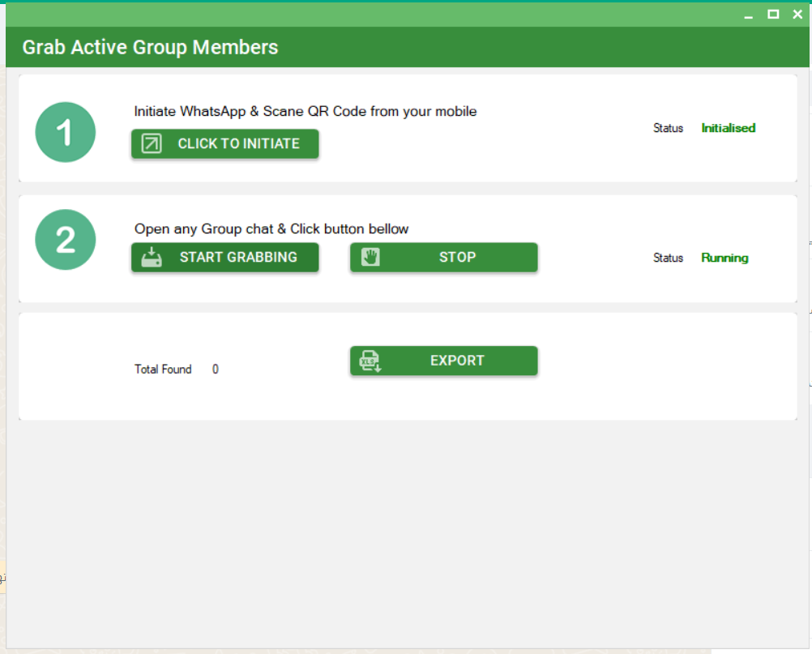Click the XLS file icon on Export
Image resolution: width=812 pixels, height=654 pixels.
click(x=370, y=361)
